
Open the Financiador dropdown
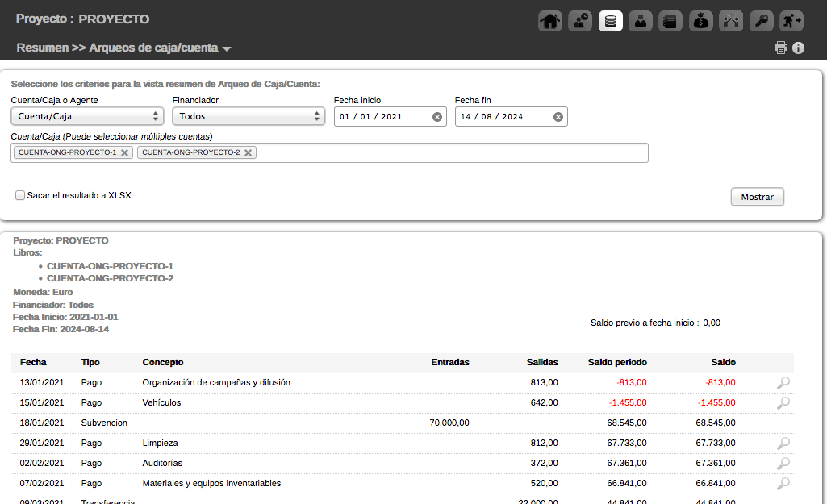tap(249, 116)
